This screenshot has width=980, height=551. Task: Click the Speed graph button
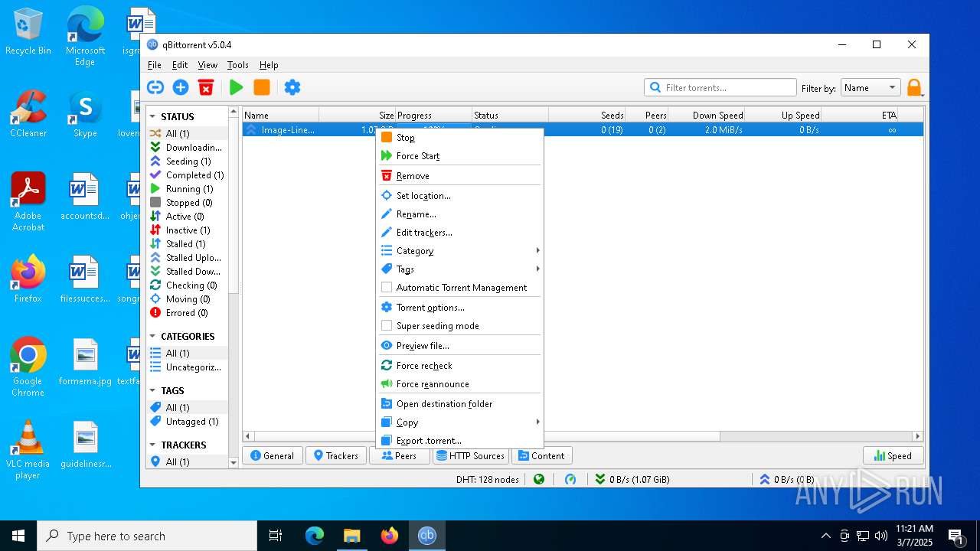[x=893, y=455]
